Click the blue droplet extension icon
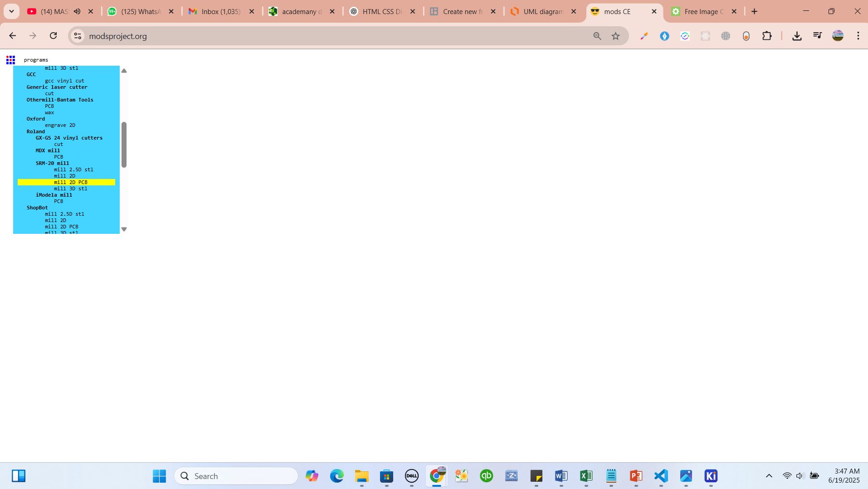 [664, 36]
